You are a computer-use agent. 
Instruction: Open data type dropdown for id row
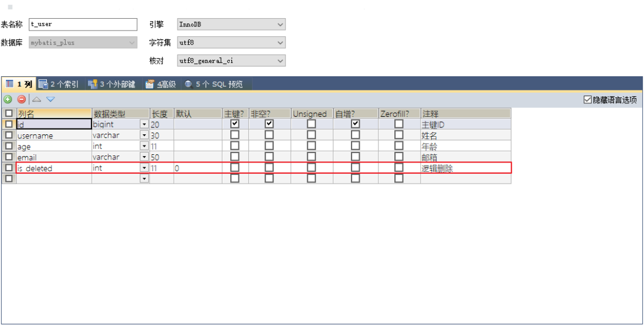[x=144, y=124]
